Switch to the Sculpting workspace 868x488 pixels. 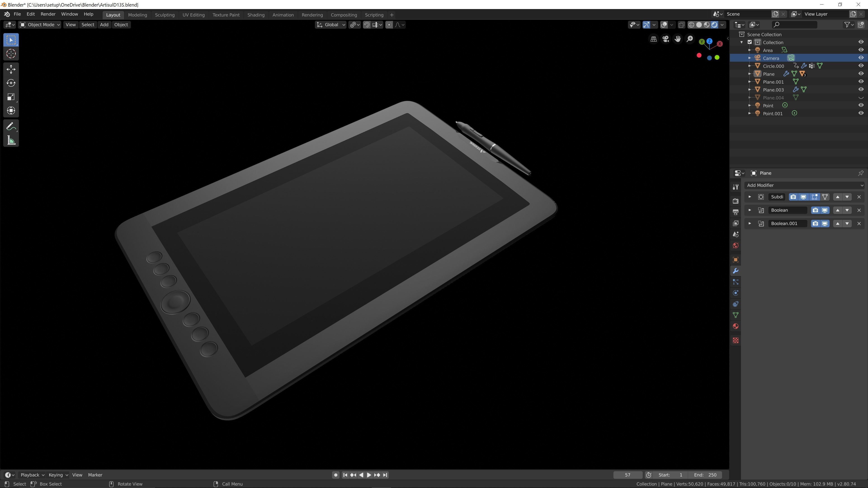coord(165,15)
